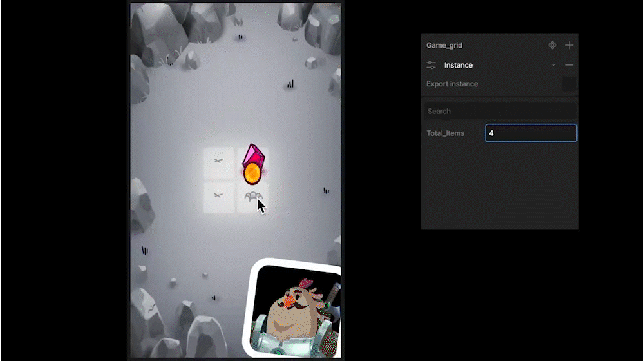Toggle the Export instance checkbox

(x=569, y=84)
